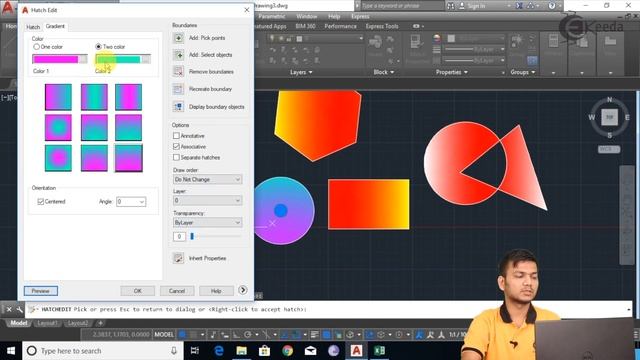Screen dimensions: 640x360
Task: Uncheck the Associative checkbox
Action: click(176, 147)
